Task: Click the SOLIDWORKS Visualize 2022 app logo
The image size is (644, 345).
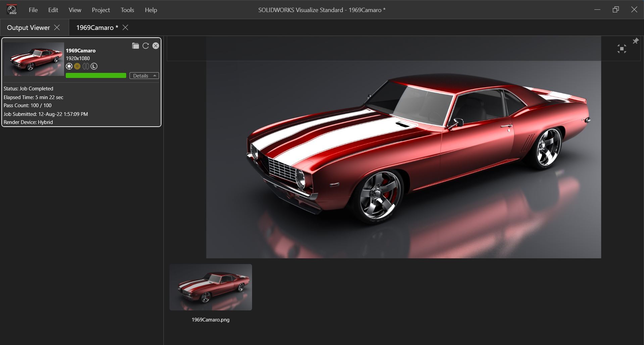Action: (x=12, y=10)
